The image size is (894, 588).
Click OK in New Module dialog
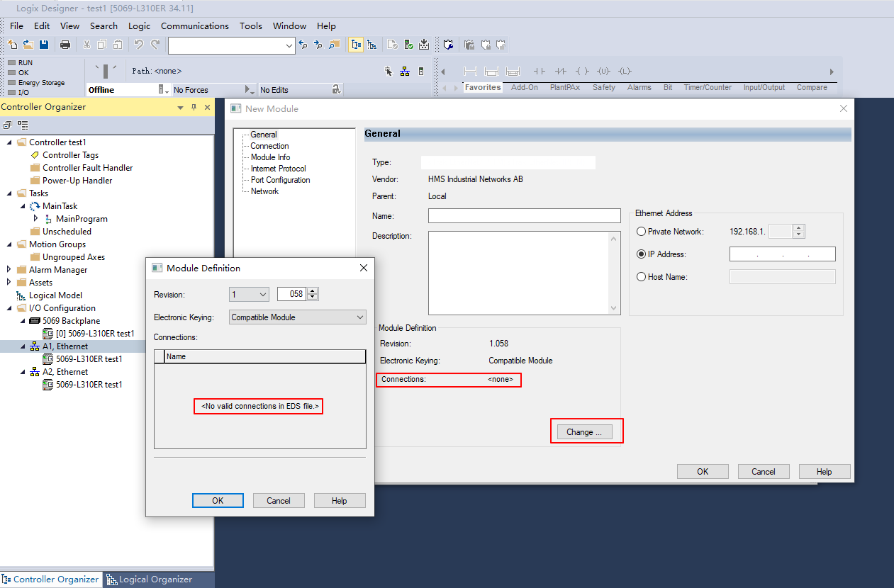[x=703, y=472]
